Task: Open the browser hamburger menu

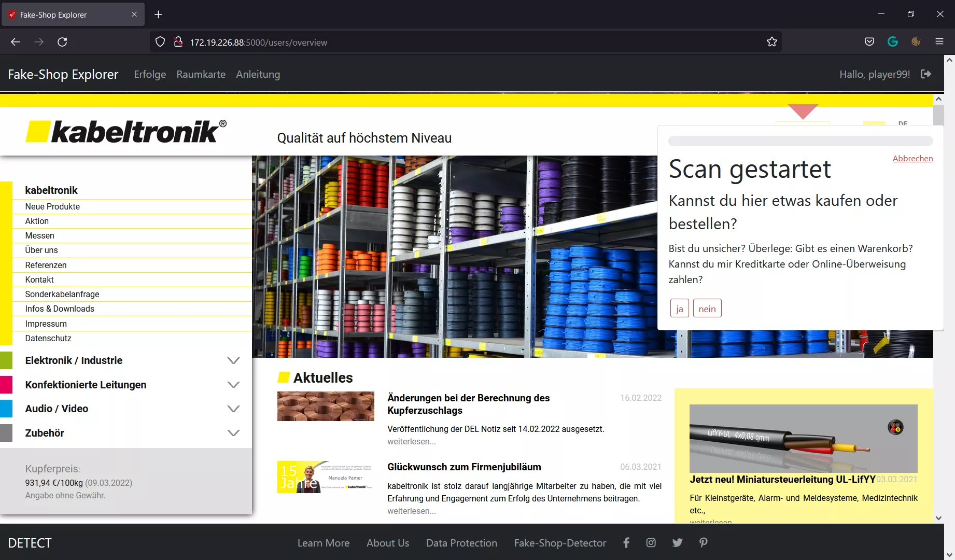Action: 939,41
